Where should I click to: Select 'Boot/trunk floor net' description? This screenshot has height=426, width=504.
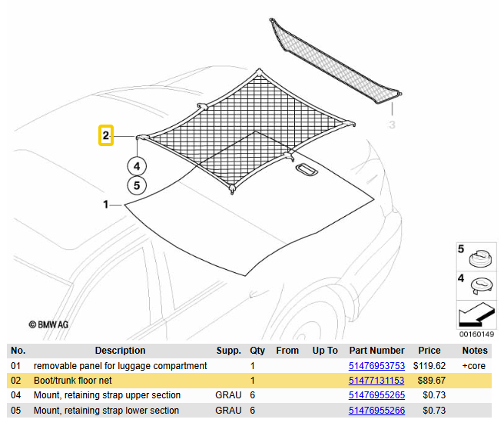pos(73,381)
